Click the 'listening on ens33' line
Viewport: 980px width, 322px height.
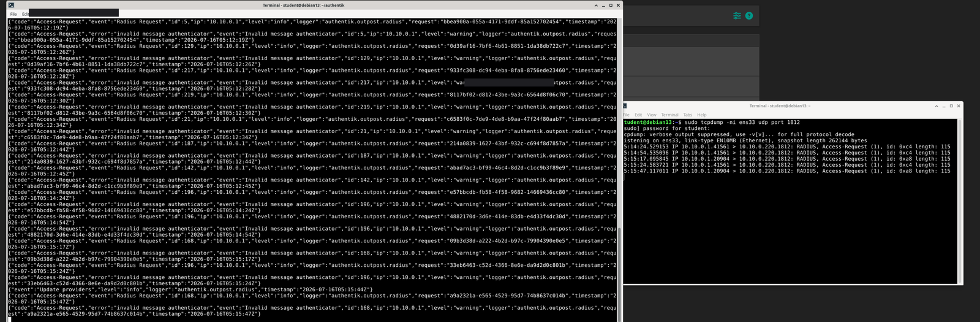coord(745,140)
